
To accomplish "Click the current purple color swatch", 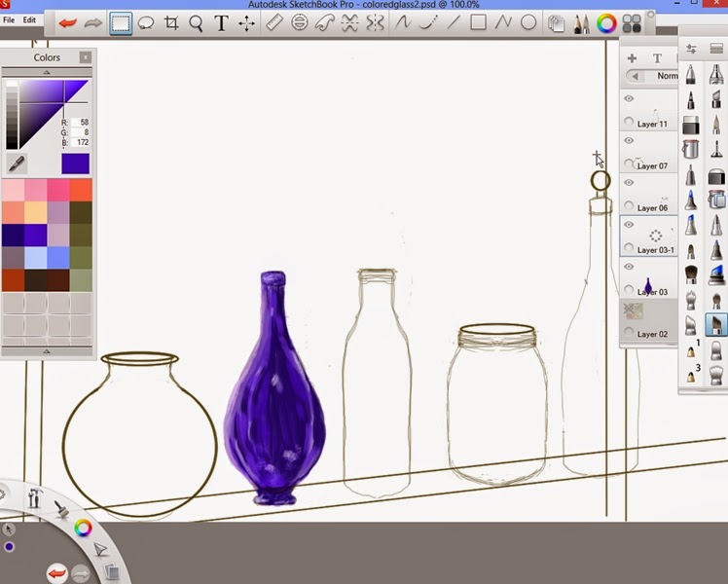I will [x=76, y=164].
